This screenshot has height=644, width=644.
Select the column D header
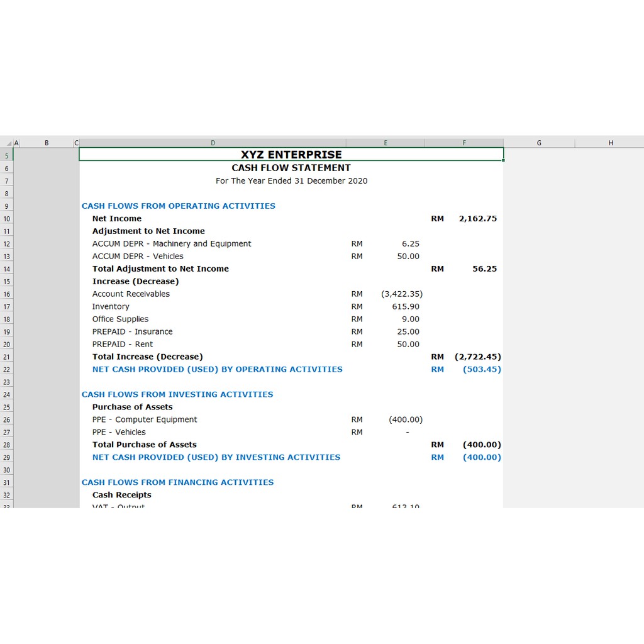(213, 143)
